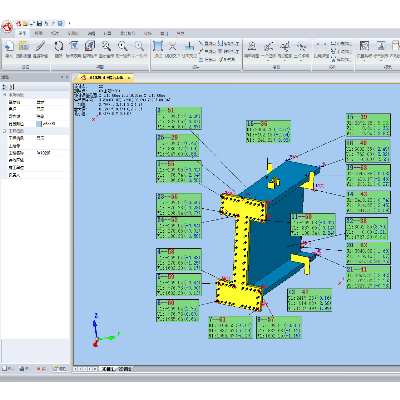Select the second bottom tab of left panel
The width and height of the screenshot is (400, 400).
click(x=25, y=369)
